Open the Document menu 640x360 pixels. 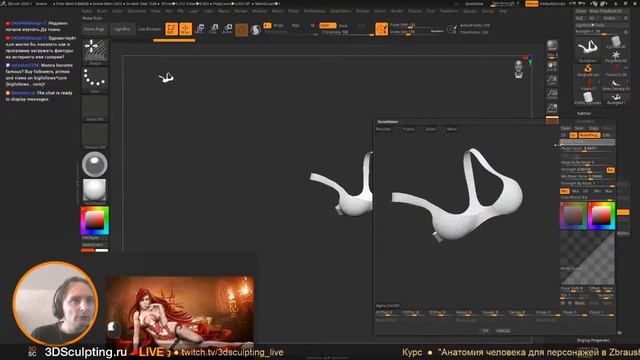(x=137, y=11)
